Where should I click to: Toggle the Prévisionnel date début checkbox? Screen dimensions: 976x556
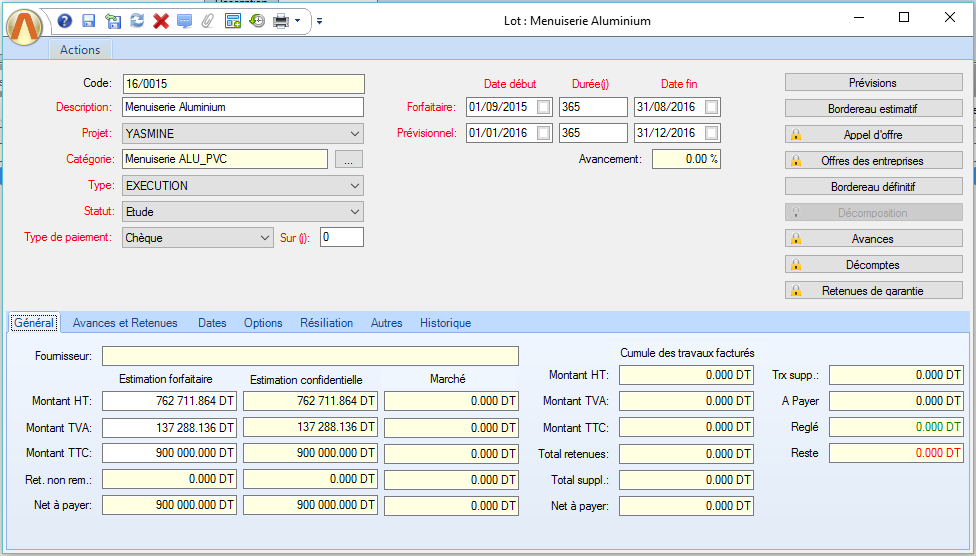pyautogui.click(x=543, y=133)
